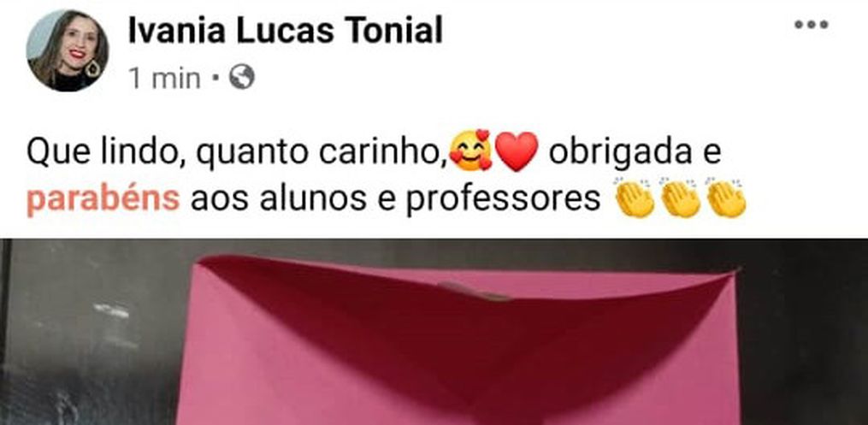This screenshot has width=868, height=425.
Task: Open the pink envelope photo
Action: click(x=434, y=332)
